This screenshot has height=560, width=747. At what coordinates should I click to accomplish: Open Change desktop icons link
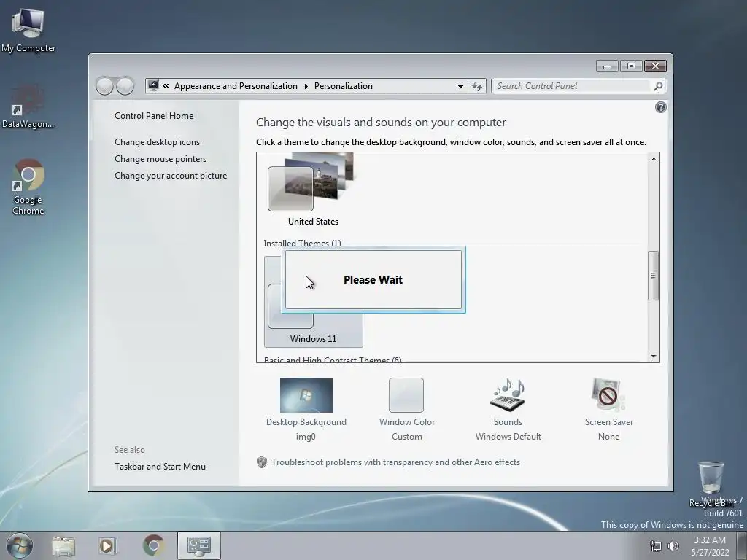[158, 142]
